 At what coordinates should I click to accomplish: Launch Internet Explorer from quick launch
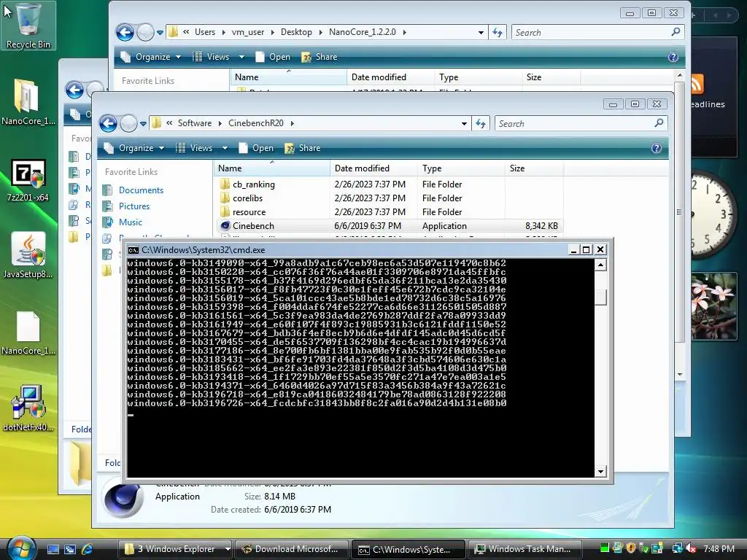click(87, 549)
